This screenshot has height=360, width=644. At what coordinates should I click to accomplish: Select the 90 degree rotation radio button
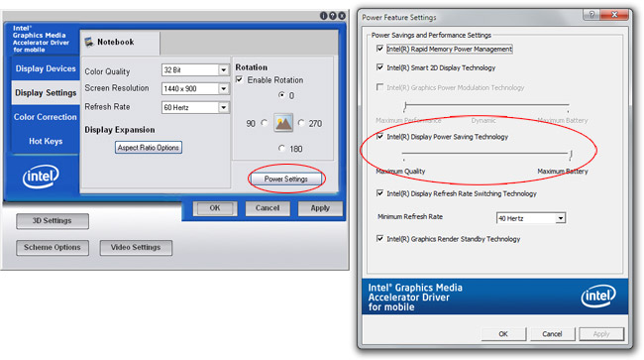click(x=265, y=122)
